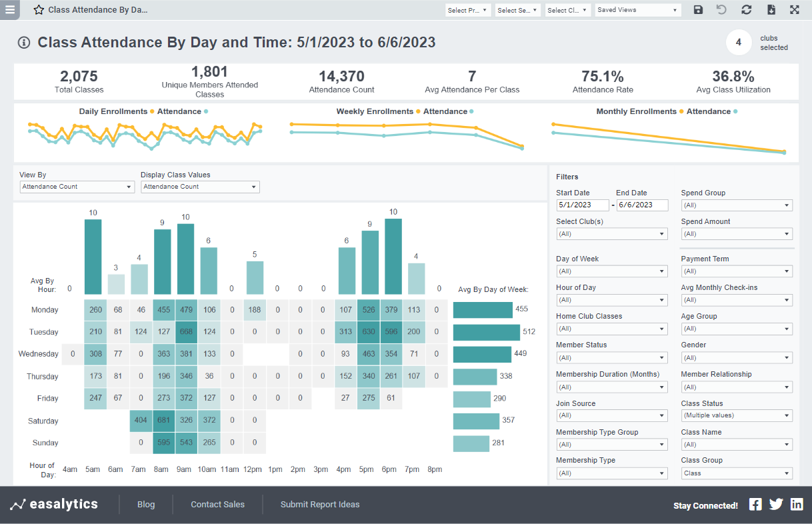
Task: Refresh the dashboard data
Action: 747,10
